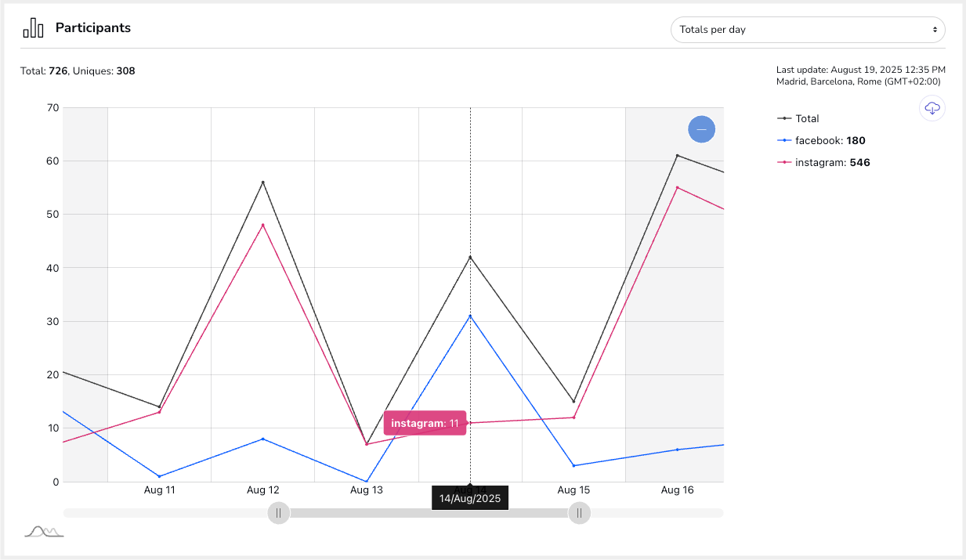
Task: Click the left handle of the range slider
Action: click(278, 513)
